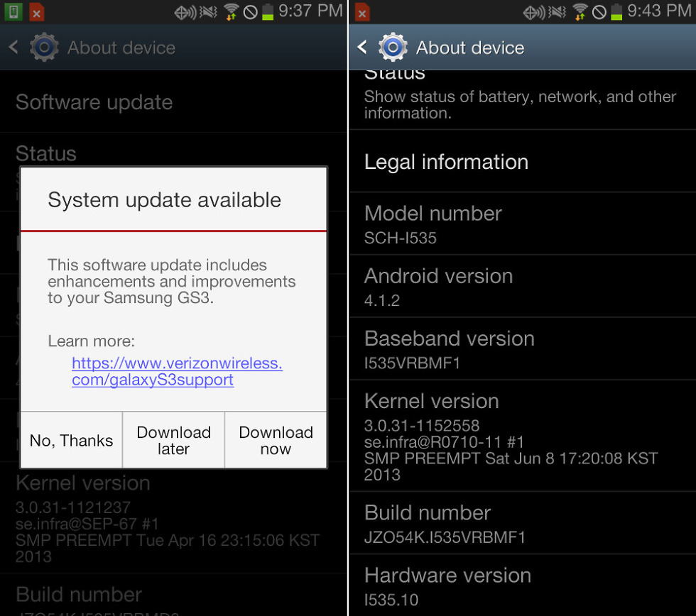Tap Wi-Fi icon in right status bar

pyautogui.click(x=580, y=11)
